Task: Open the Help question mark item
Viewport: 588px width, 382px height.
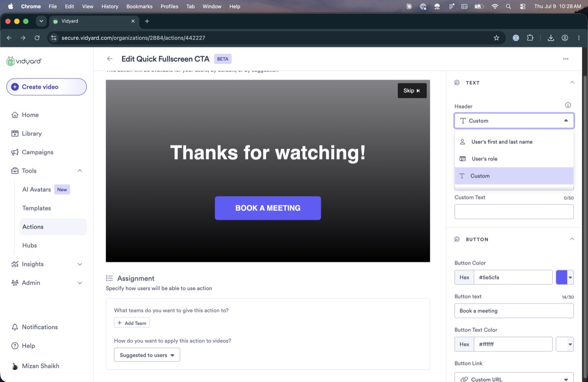Action: click(x=24, y=346)
